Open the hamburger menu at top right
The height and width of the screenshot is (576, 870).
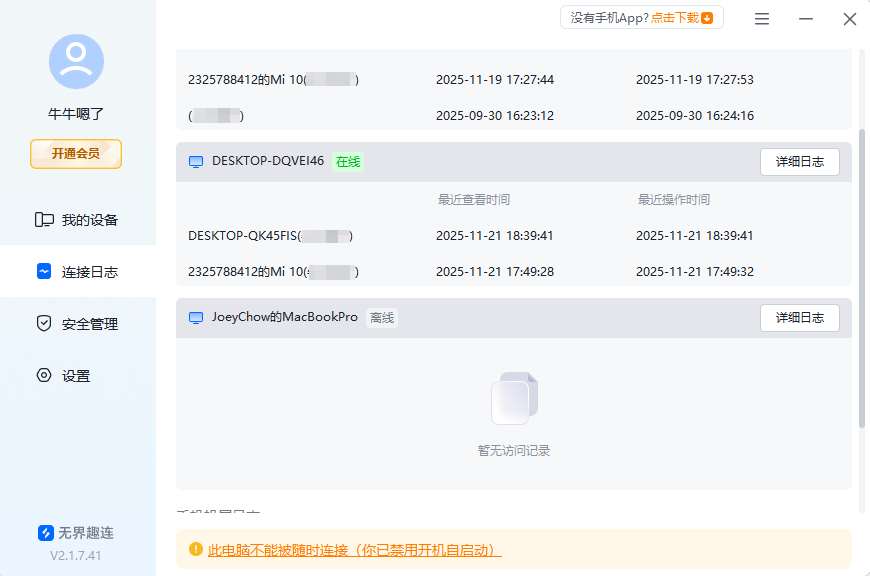point(761,18)
